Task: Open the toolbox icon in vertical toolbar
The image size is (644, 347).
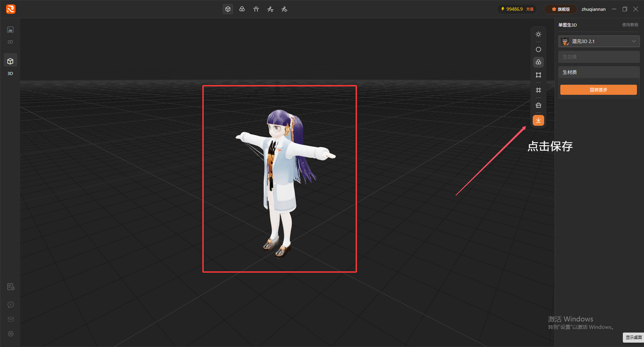Action: (x=538, y=105)
